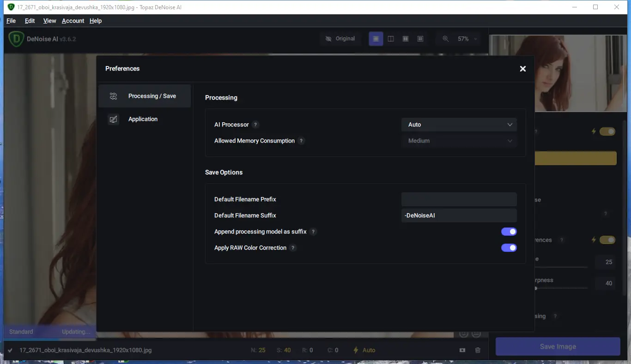Open the Processing / Save preferences tab

(145, 96)
